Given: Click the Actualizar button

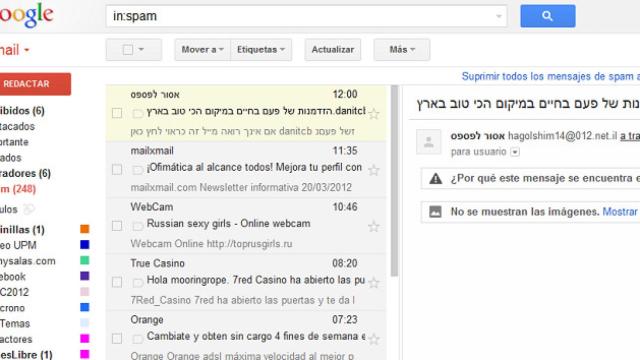Looking at the screenshot, I should (x=333, y=50).
